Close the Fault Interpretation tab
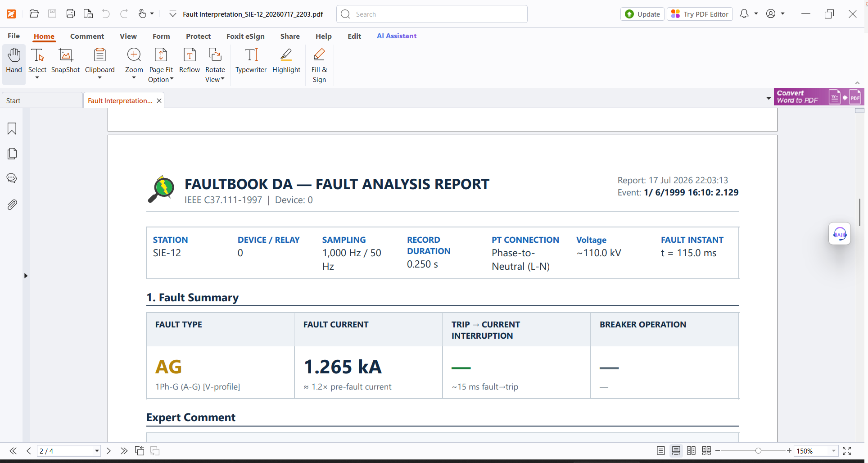Viewport: 868px width, 463px height. tap(159, 100)
